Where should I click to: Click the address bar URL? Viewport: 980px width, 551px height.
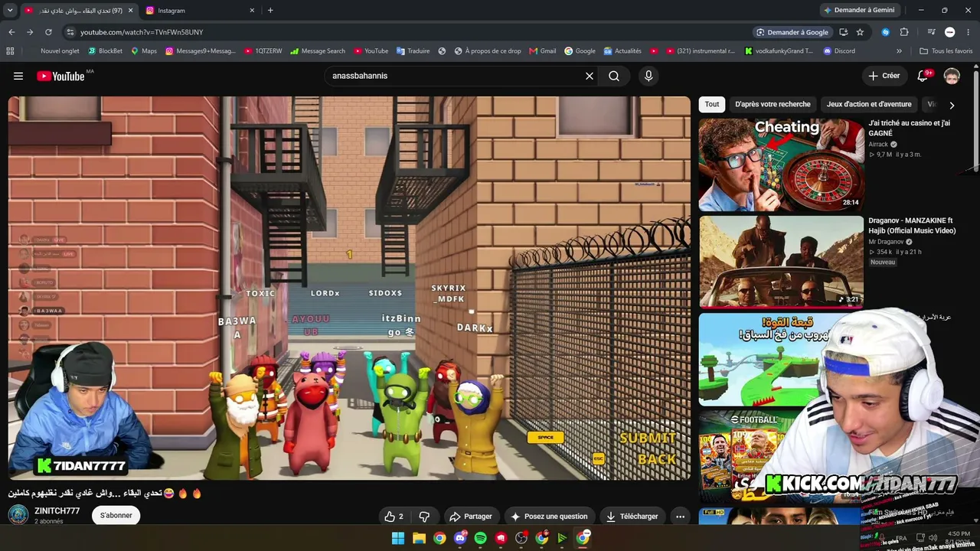(x=142, y=32)
